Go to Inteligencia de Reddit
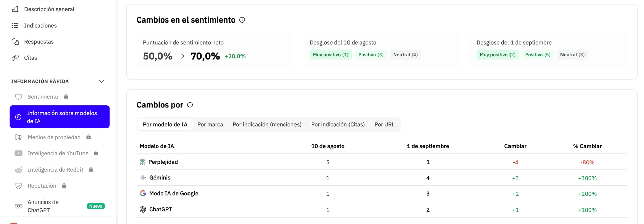 point(55,170)
